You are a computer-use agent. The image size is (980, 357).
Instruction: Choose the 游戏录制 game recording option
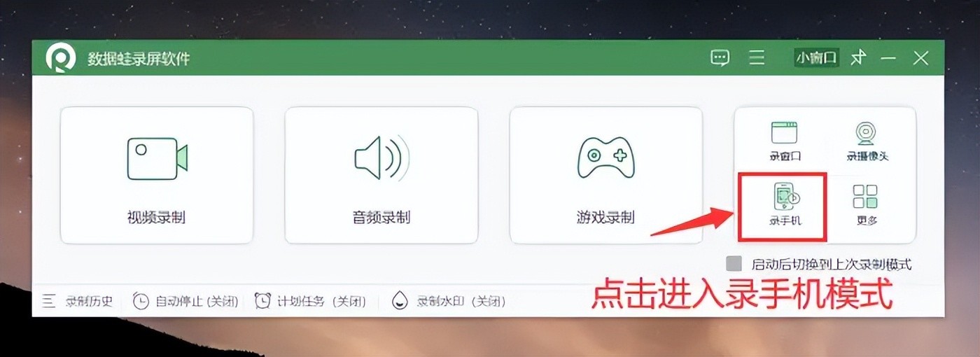(606, 175)
